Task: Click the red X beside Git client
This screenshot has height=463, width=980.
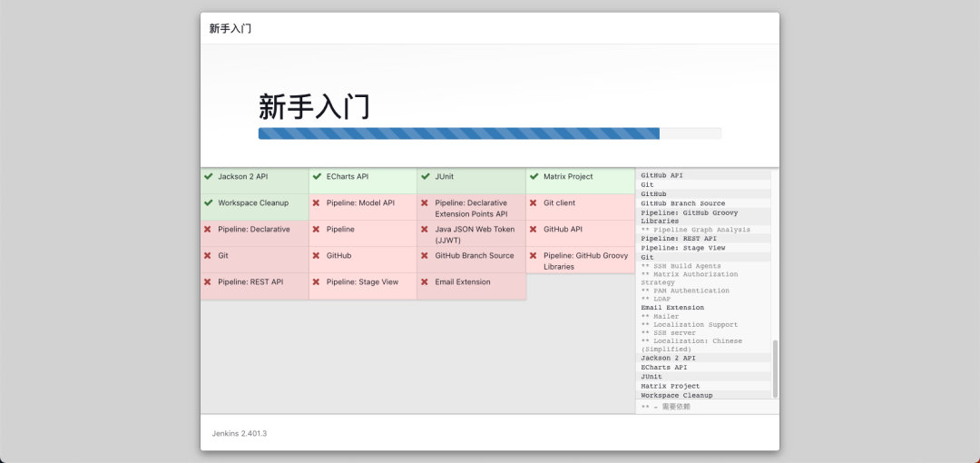Action: pos(534,202)
